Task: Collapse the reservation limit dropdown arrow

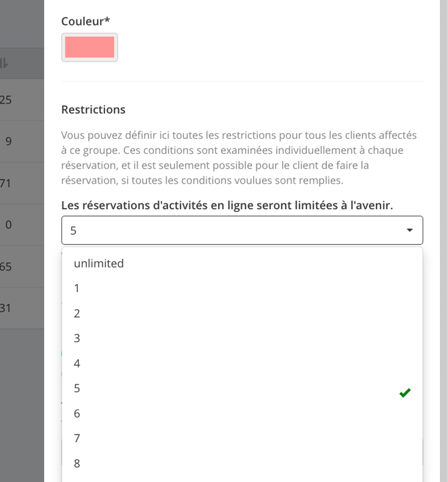Action: click(410, 230)
